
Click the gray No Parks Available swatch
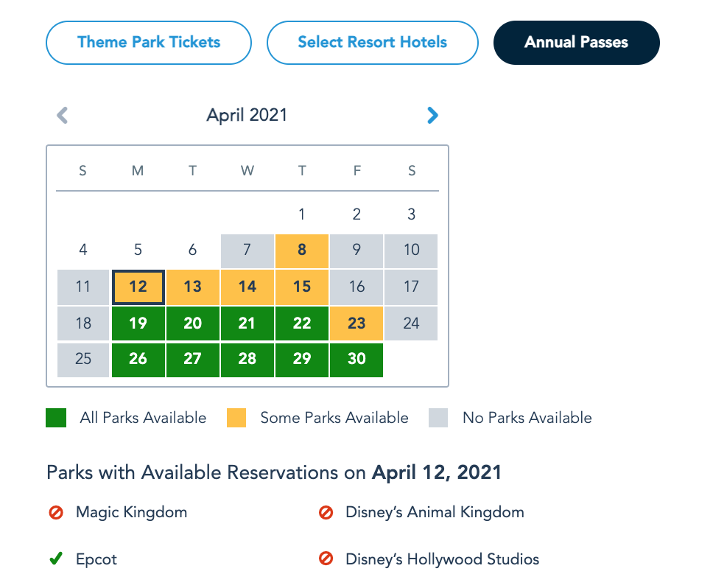pos(439,418)
